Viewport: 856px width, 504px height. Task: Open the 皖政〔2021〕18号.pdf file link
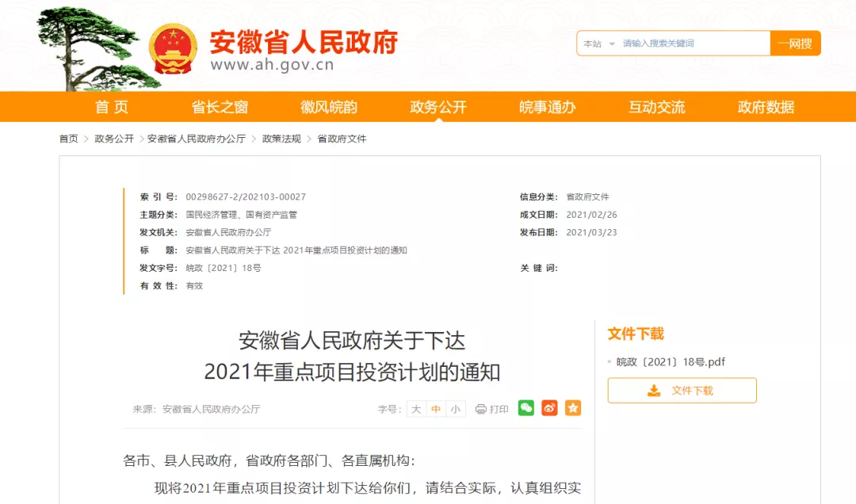point(671,362)
